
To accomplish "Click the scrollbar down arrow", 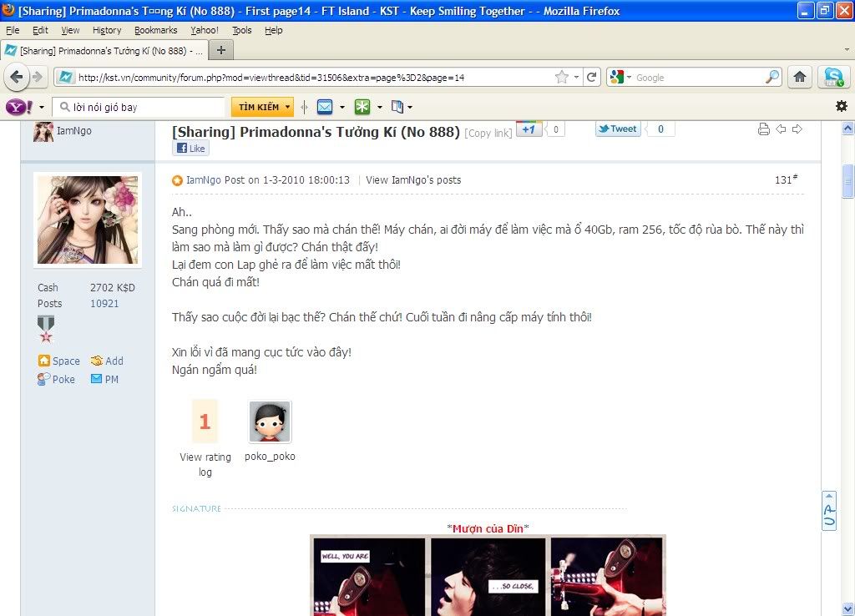I will (x=847, y=608).
